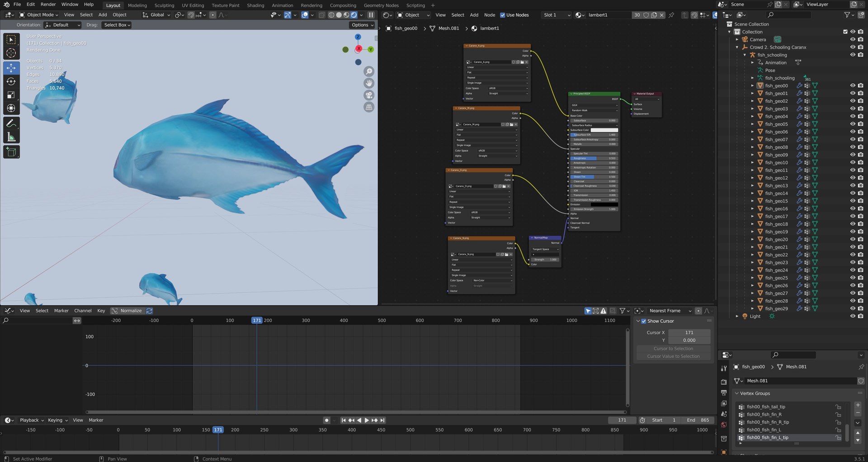This screenshot has height=462, width=868.
Task: Click Marker menu in timeline header
Action: click(96, 420)
